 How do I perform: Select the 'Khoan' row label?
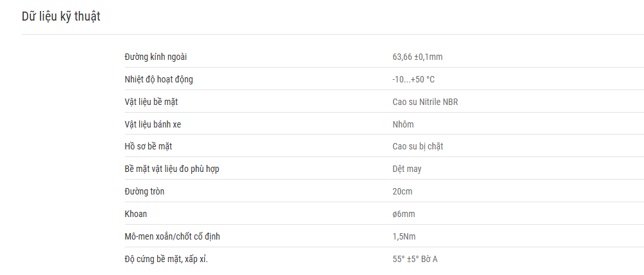tap(135, 214)
